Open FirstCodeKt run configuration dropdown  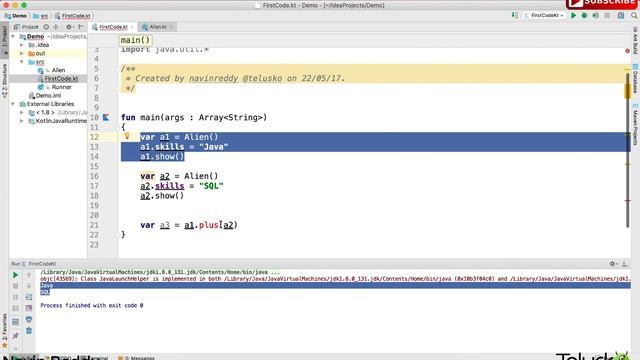[x=544, y=16]
